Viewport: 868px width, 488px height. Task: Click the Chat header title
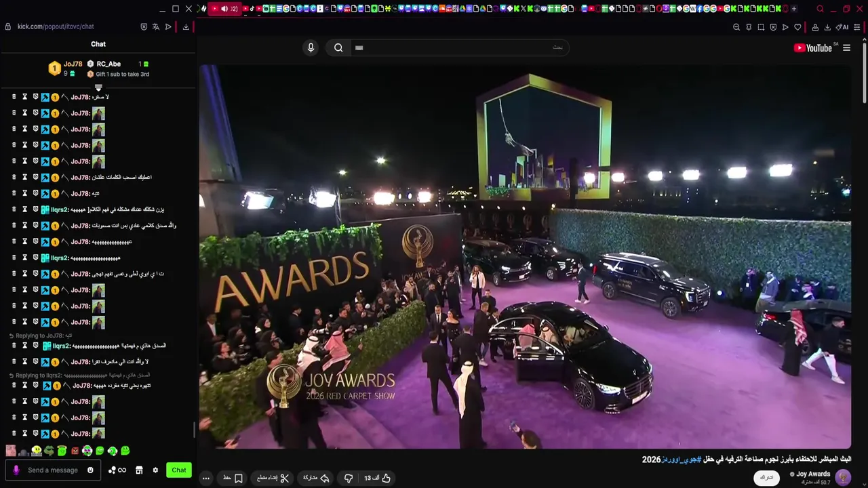point(98,44)
